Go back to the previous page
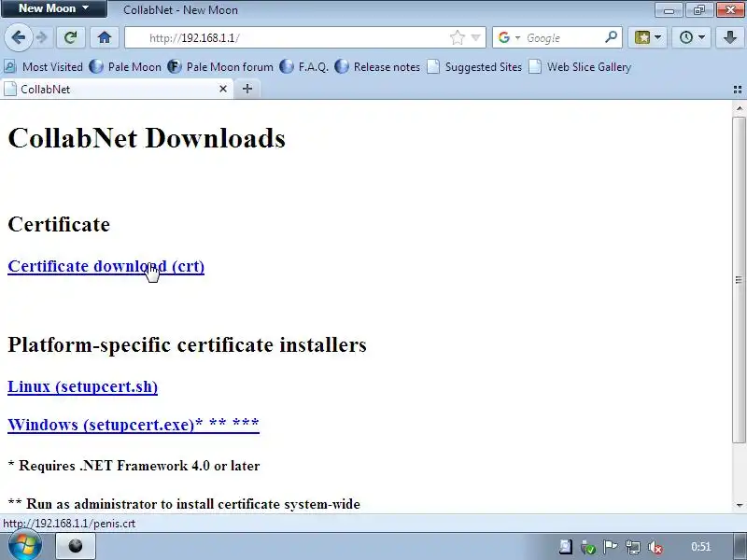747x560 pixels. pyautogui.click(x=18, y=37)
